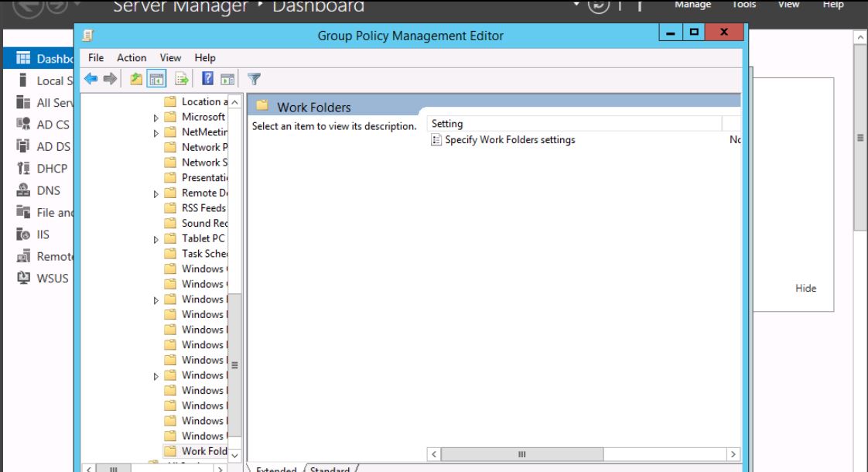Open DHCP in Server Manager sidebar
This screenshot has height=472, width=868.
click(x=52, y=169)
